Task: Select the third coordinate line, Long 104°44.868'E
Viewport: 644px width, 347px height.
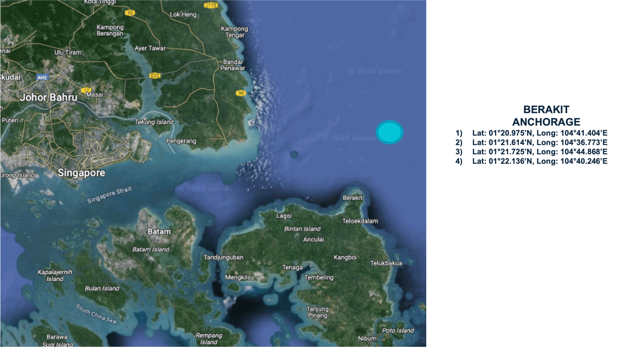Action: pos(539,152)
